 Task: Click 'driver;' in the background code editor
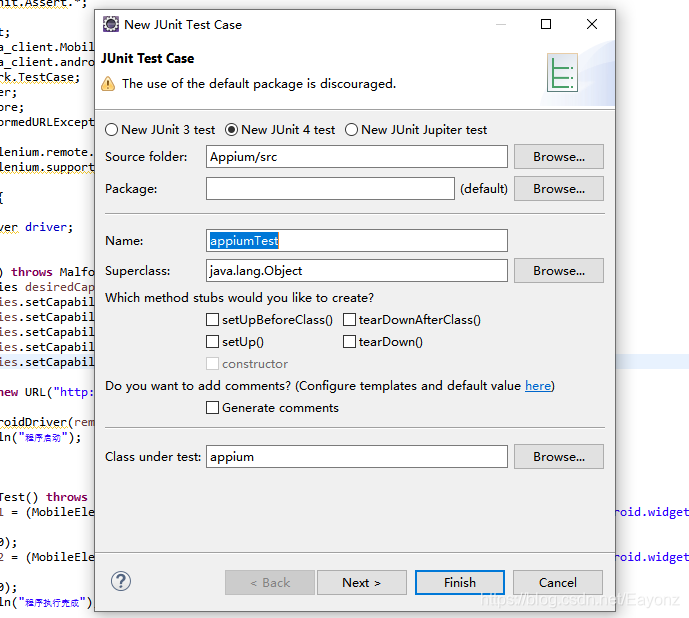49,227
